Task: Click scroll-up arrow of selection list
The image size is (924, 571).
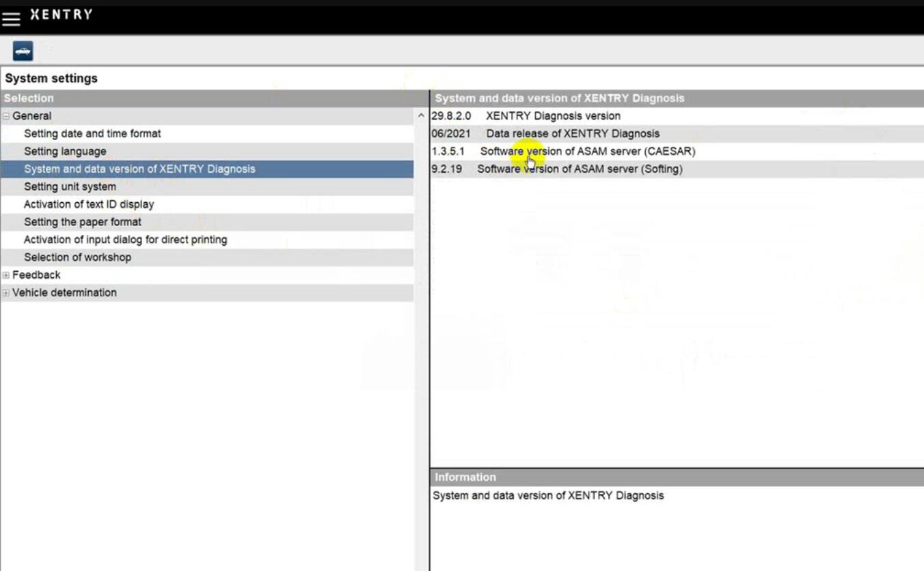Action: 421,116
